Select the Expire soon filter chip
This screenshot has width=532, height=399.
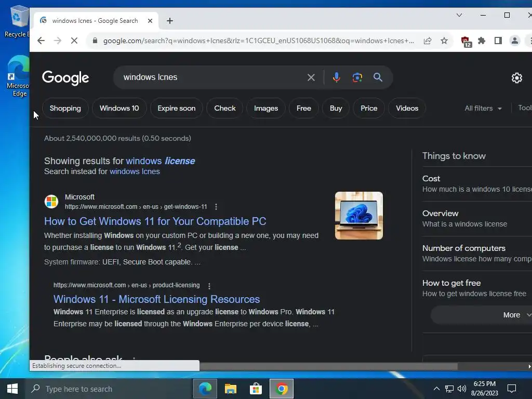[x=177, y=108]
